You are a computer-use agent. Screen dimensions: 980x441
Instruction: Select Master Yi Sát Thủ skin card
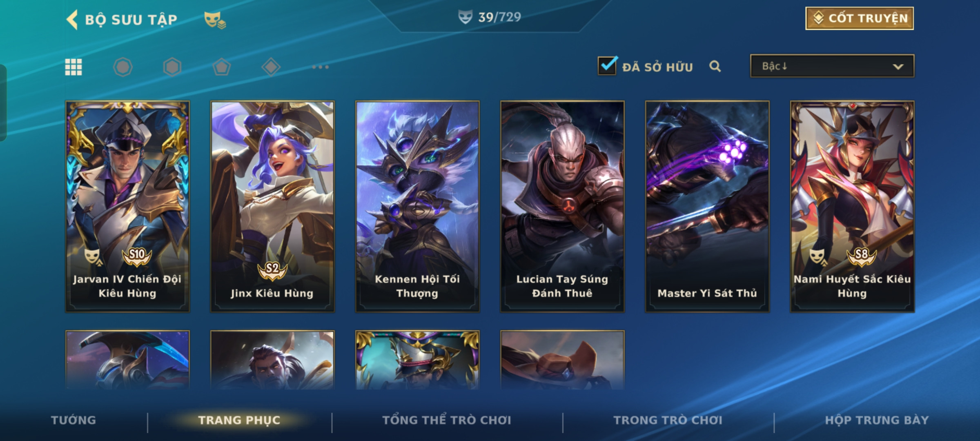707,207
